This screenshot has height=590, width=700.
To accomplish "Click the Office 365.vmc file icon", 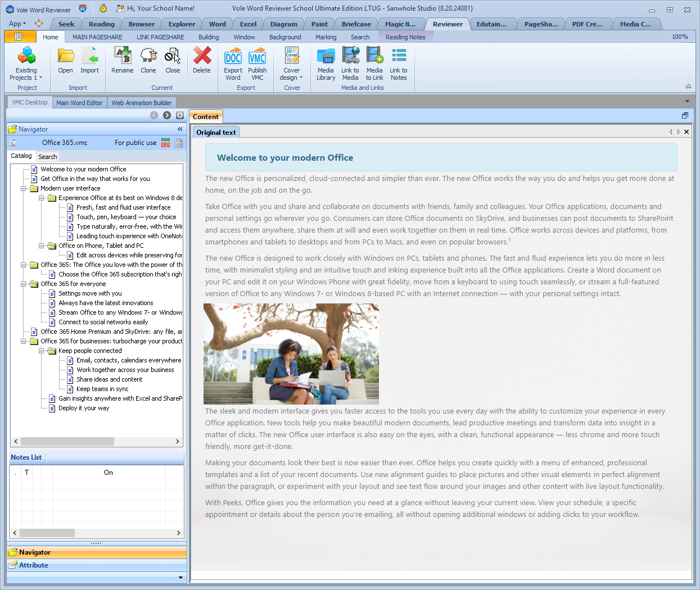I will point(13,143).
